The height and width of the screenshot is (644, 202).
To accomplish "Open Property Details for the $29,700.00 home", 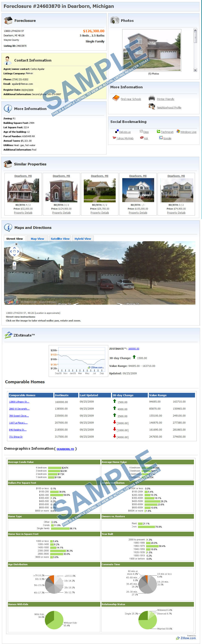I will pyautogui.click(x=100, y=213).
